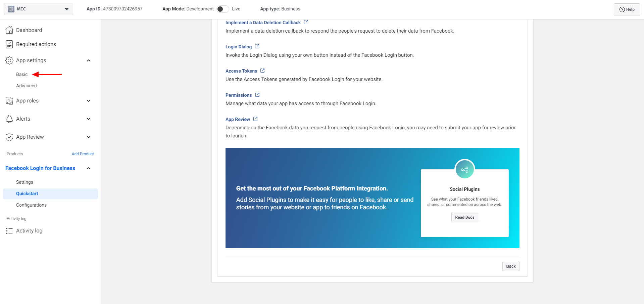Screen dimensions: 644x304
Task: Click the App settings gear icon
Action: coord(9,60)
